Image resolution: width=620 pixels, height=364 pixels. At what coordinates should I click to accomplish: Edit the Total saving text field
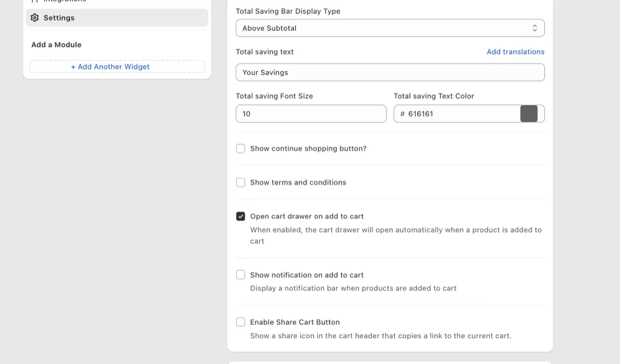pos(390,73)
